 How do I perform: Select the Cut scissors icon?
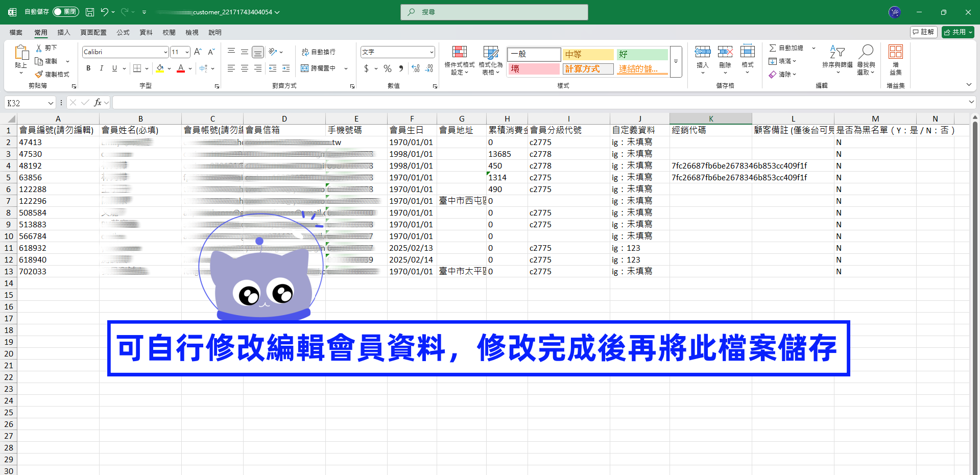39,47
